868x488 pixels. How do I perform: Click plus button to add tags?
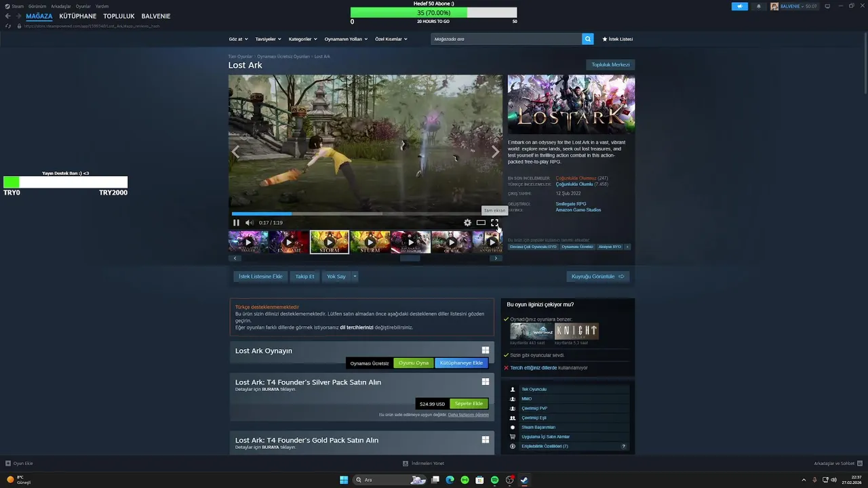pos(627,247)
